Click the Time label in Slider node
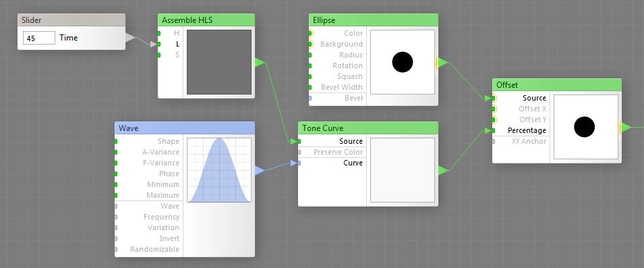644x268 pixels. pos(69,38)
